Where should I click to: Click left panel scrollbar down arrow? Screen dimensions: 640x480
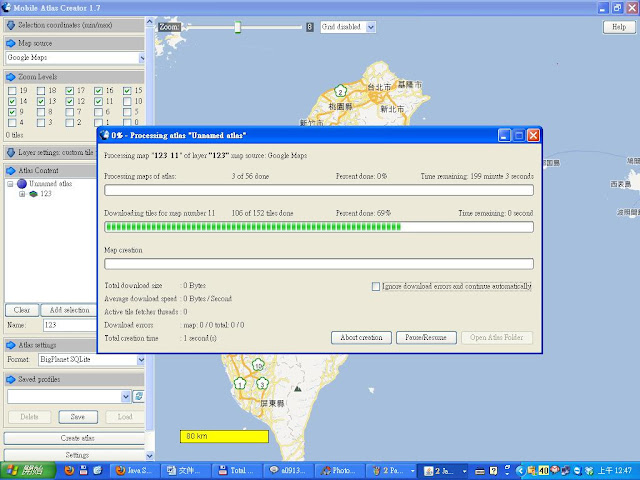click(149, 456)
